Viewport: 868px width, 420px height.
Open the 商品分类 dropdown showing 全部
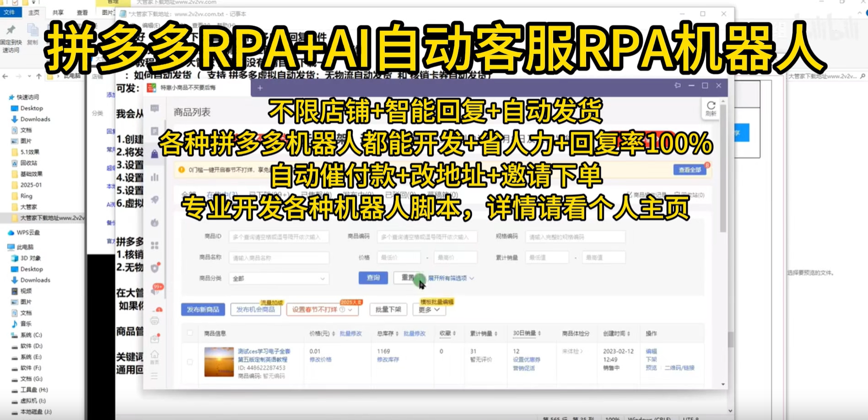tap(279, 278)
